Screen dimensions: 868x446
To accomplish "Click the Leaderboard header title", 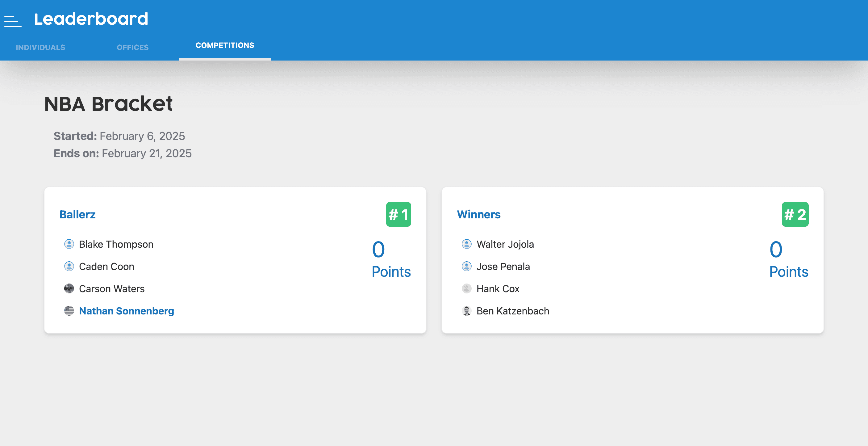I will tap(91, 19).
